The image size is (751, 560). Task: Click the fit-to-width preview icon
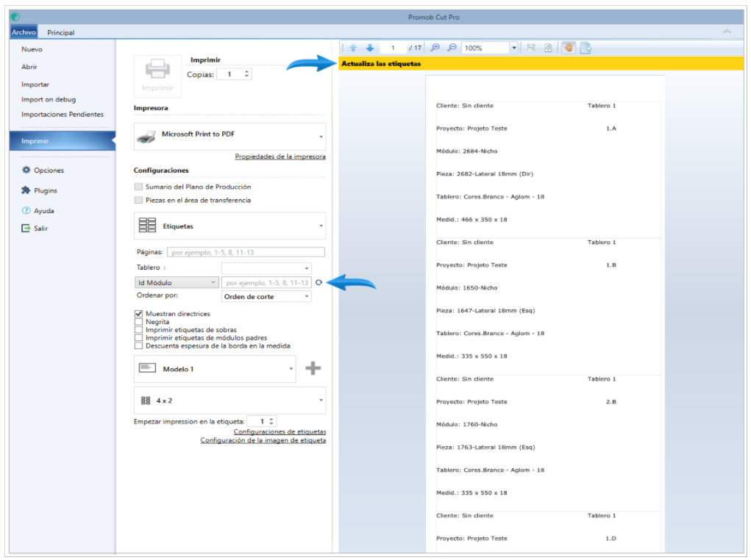(531, 48)
